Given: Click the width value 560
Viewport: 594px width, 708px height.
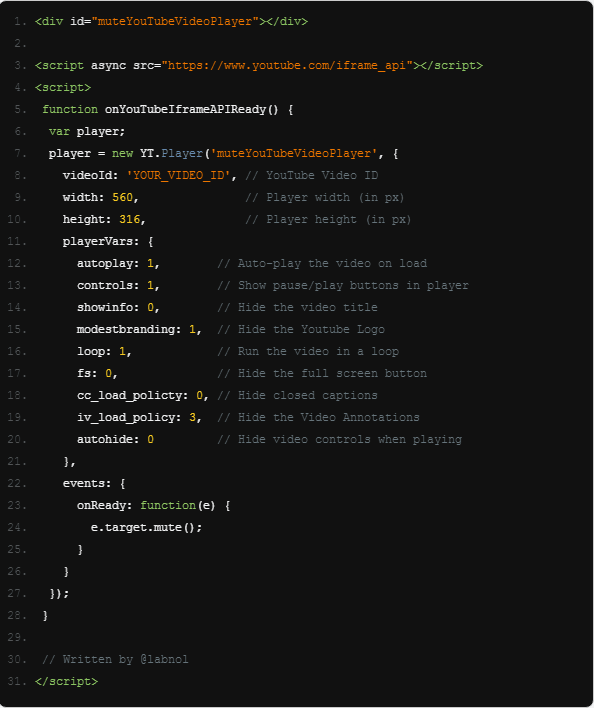Looking at the screenshot, I should click(122, 197).
